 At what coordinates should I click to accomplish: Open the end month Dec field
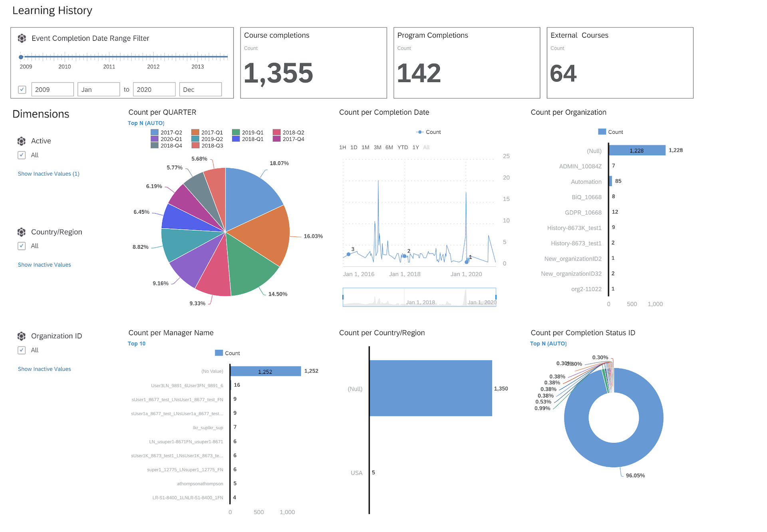click(x=201, y=89)
